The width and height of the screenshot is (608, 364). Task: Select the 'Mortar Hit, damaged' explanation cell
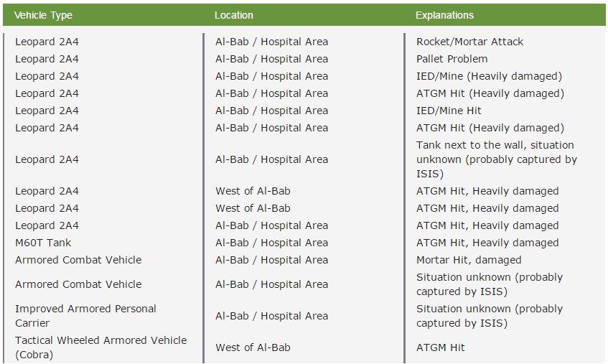pos(469,260)
